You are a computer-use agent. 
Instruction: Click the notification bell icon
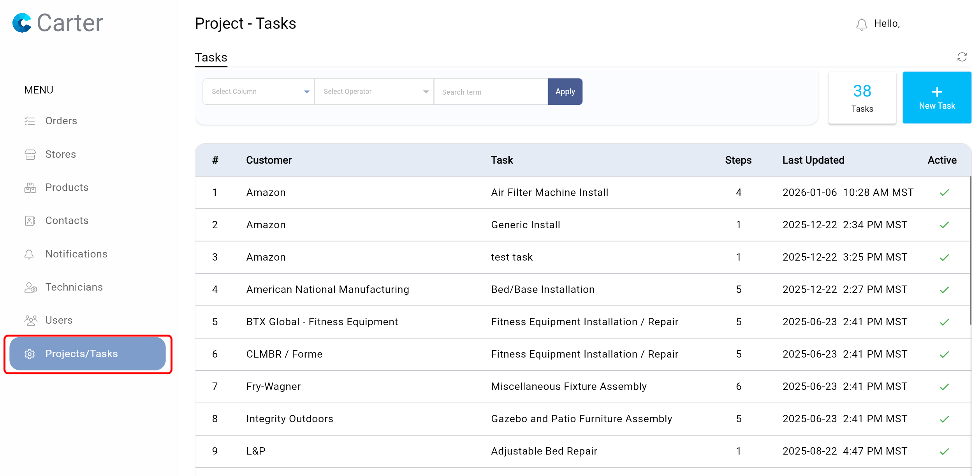(861, 24)
